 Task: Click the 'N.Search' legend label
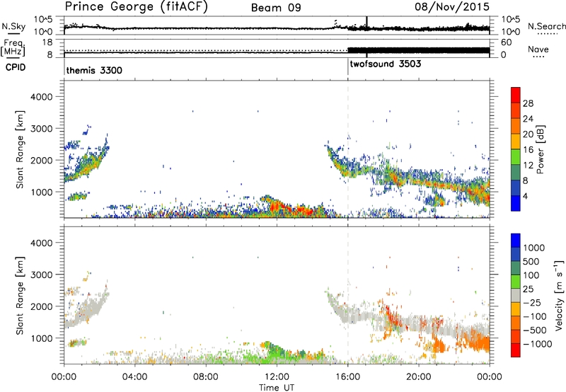(547, 26)
